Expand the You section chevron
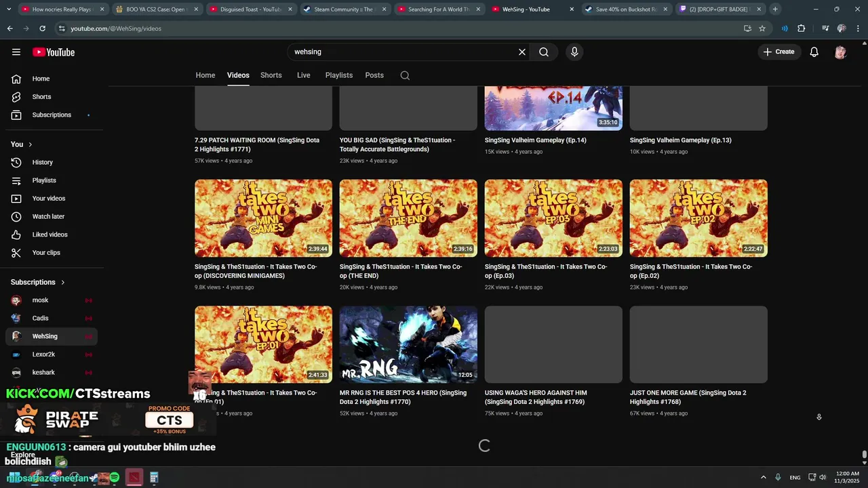 [x=30, y=144]
